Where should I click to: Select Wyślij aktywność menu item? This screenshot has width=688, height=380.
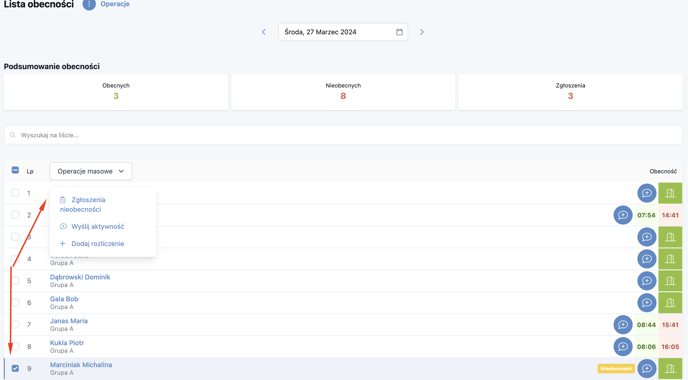[92, 226]
